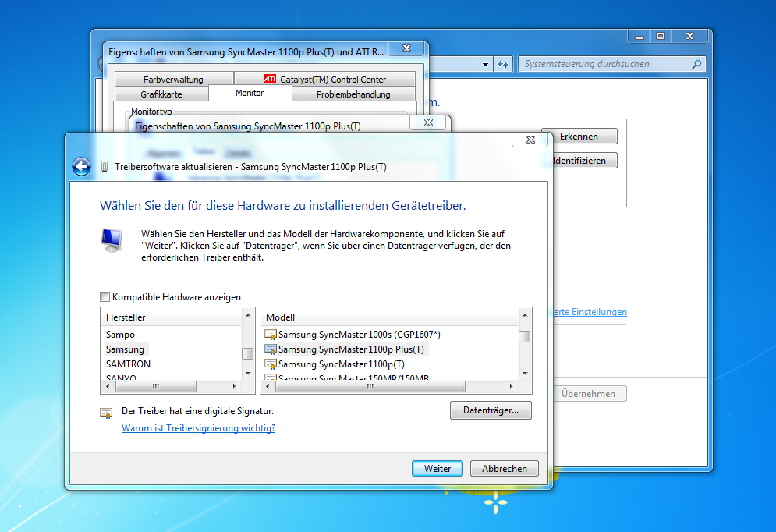This screenshot has width=776, height=532.
Task: Switch to Problembehandlung tab
Action: pyautogui.click(x=353, y=94)
